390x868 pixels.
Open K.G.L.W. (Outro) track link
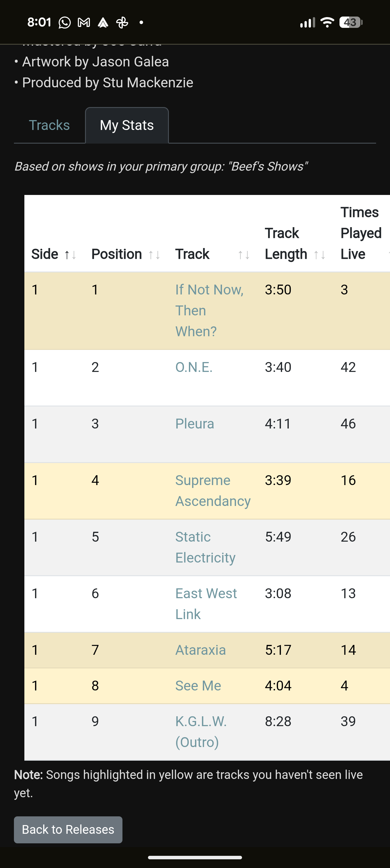point(201,732)
